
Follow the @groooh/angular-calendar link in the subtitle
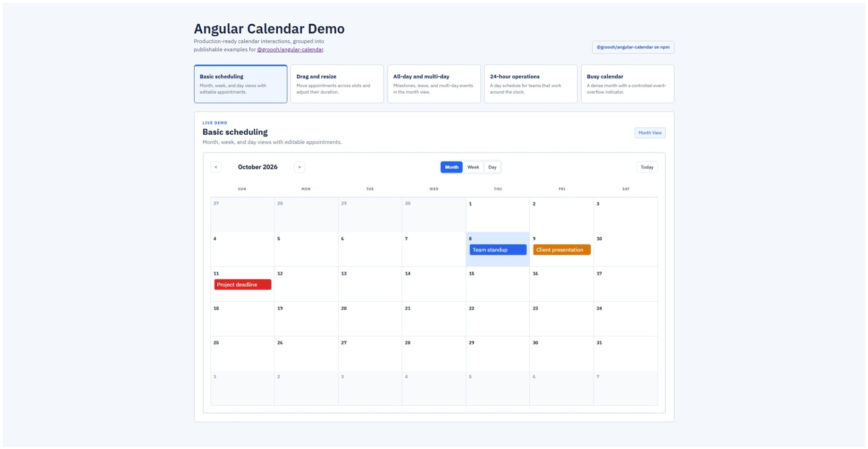[290, 49]
